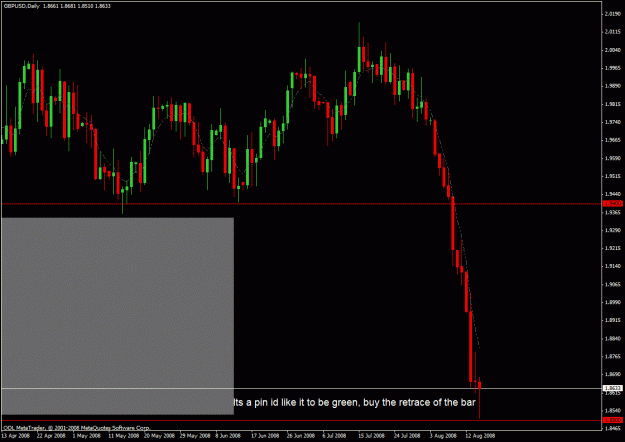The height and width of the screenshot is (442, 625).
Task: Click the 1.9815 price axis label
Action: [x=611, y=104]
